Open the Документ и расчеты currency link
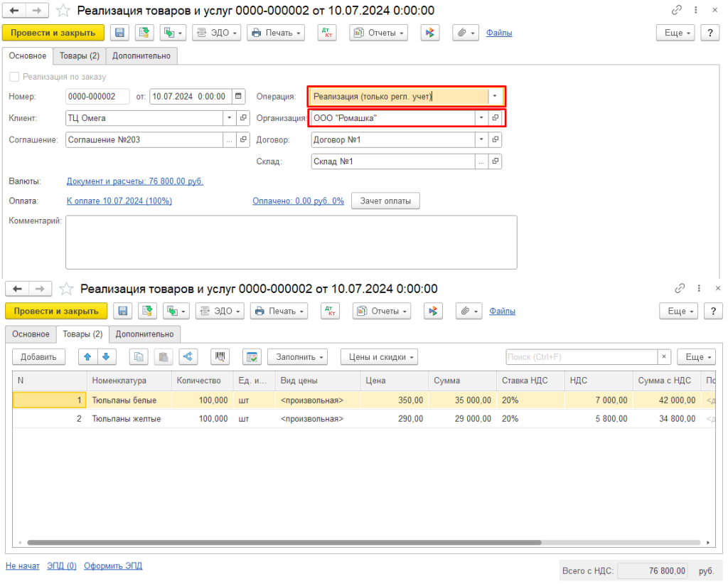The width and height of the screenshot is (728, 584). pos(135,181)
